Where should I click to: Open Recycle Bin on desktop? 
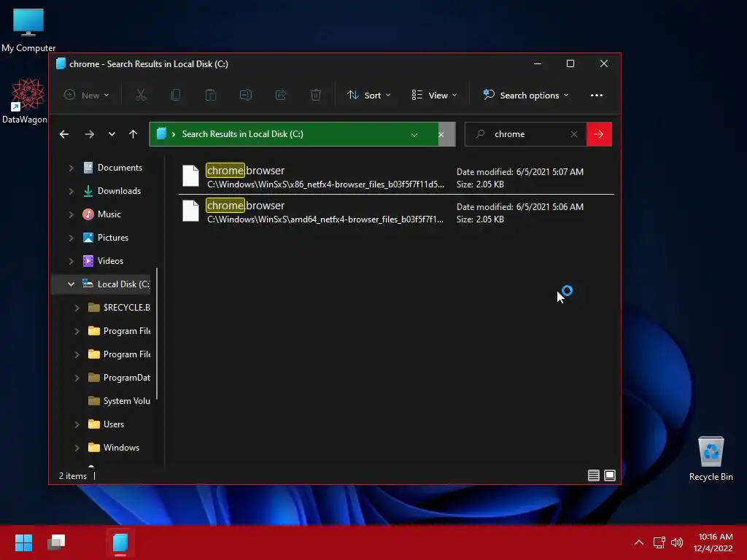[x=711, y=459]
